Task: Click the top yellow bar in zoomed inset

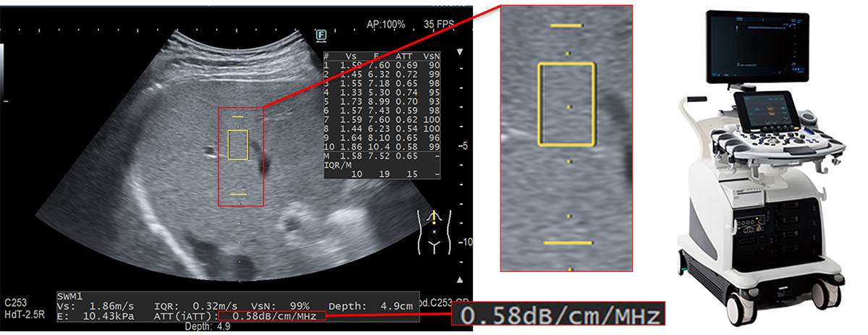Action: tap(567, 25)
